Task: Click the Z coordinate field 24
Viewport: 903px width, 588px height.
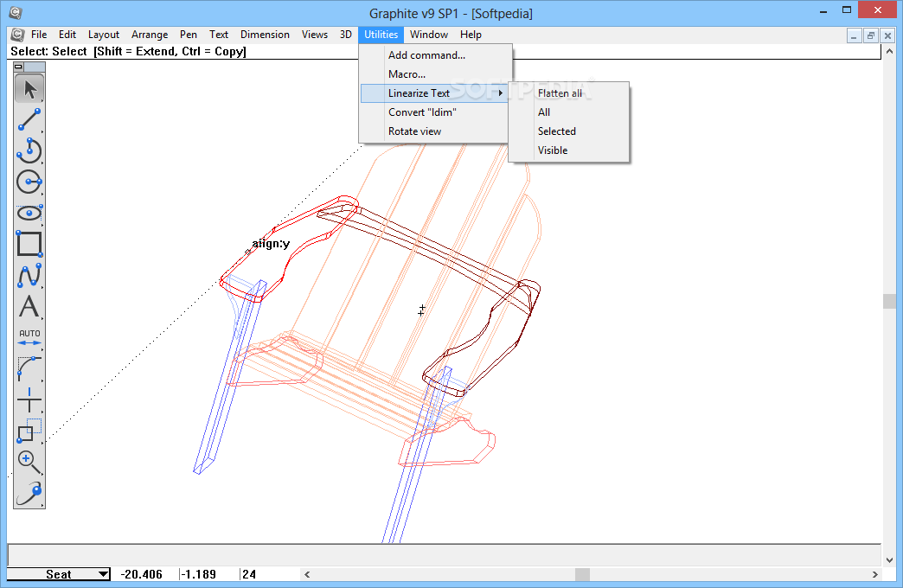Action: pos(249,574)
